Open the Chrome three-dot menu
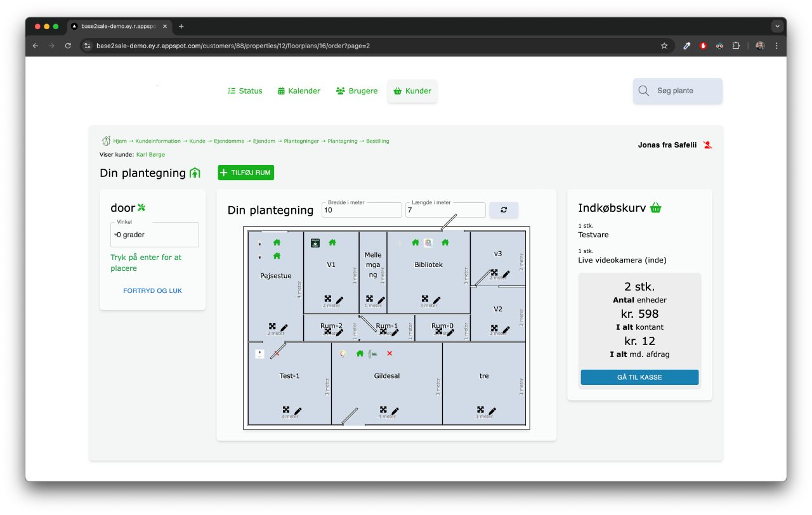Screen dimensions: 812x515 (x=776, y=46)
